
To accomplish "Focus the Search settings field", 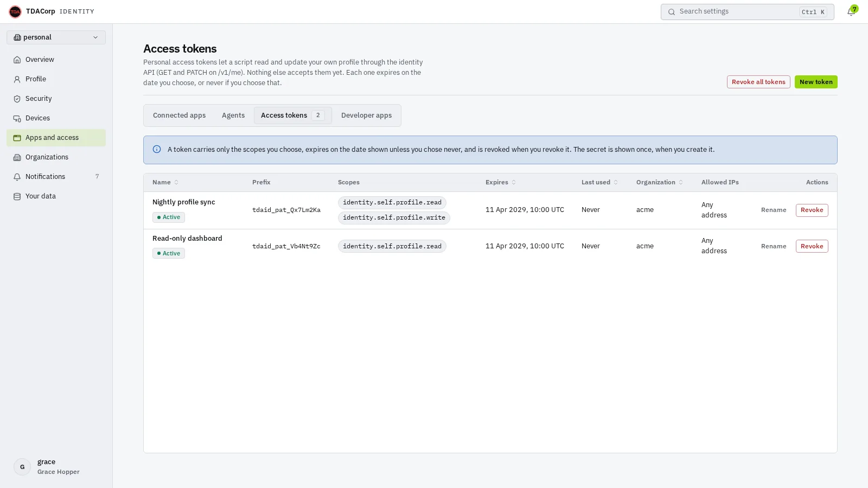I will coord(748,12).
